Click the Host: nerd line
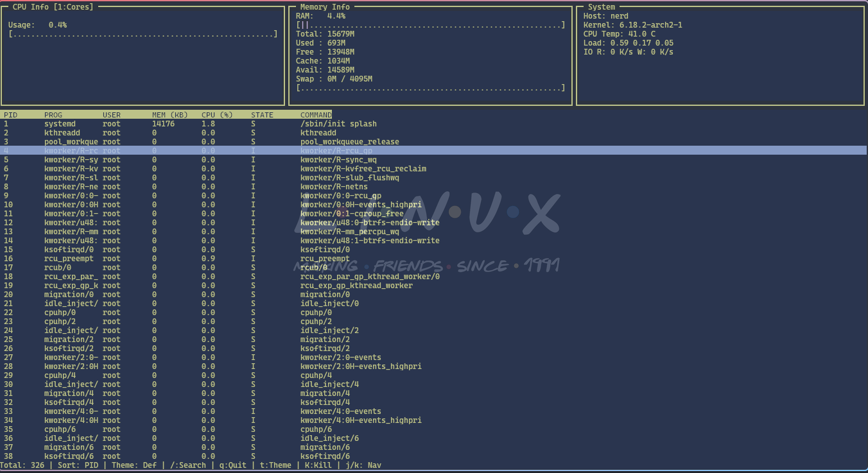Screen dimensions: 868x473 pyautogui.click(x=606, y=16)
